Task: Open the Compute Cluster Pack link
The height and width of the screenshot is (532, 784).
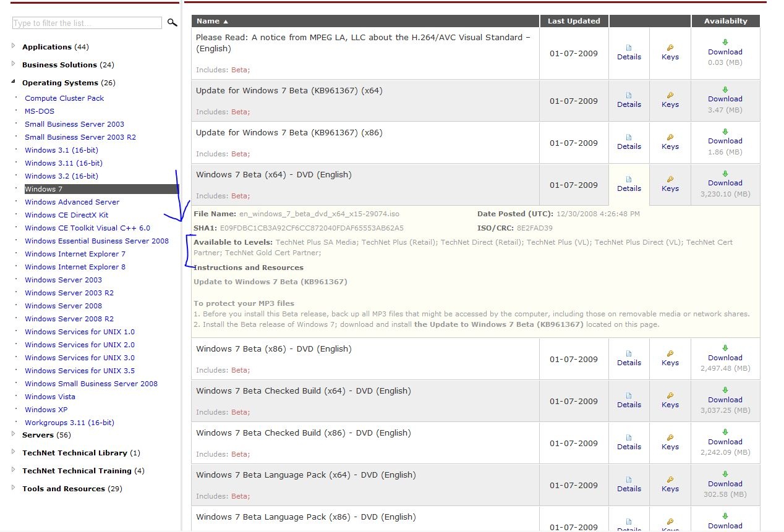Action: click(64, 98)
